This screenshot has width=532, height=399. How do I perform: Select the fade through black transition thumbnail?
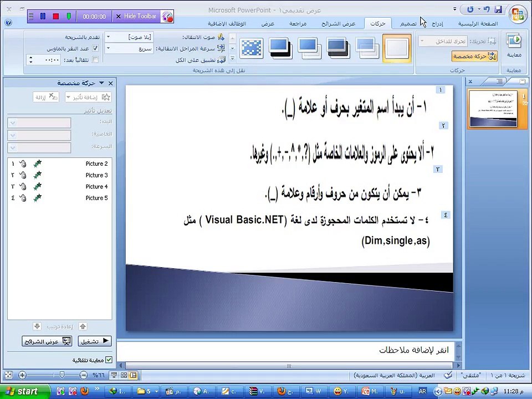[x=339, y=48]
